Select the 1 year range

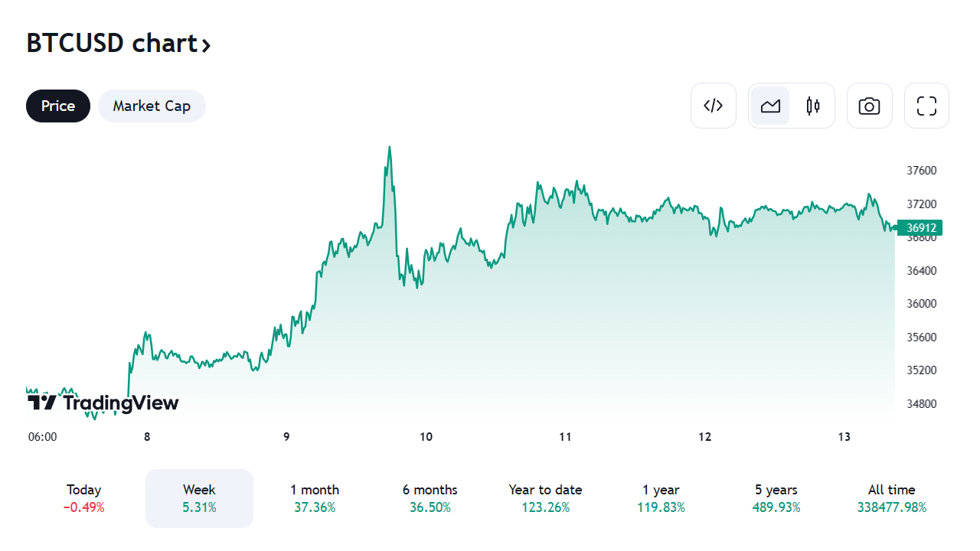tap(661, 497)
